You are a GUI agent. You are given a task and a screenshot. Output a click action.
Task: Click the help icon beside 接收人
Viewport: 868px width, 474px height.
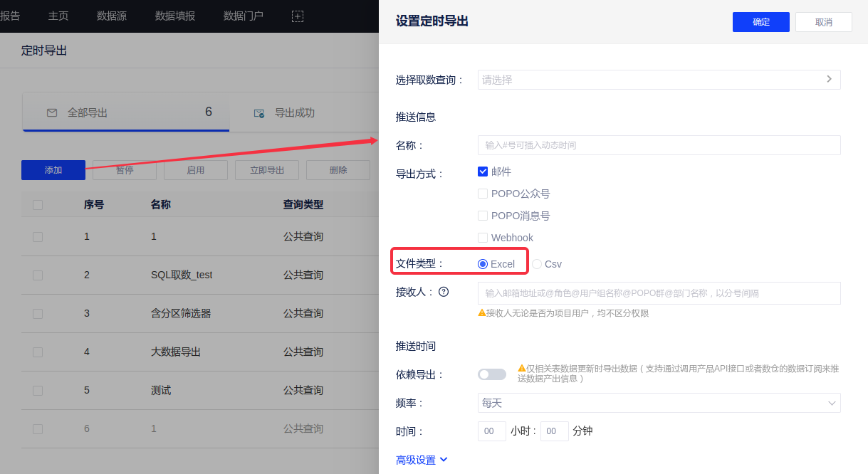444,292
